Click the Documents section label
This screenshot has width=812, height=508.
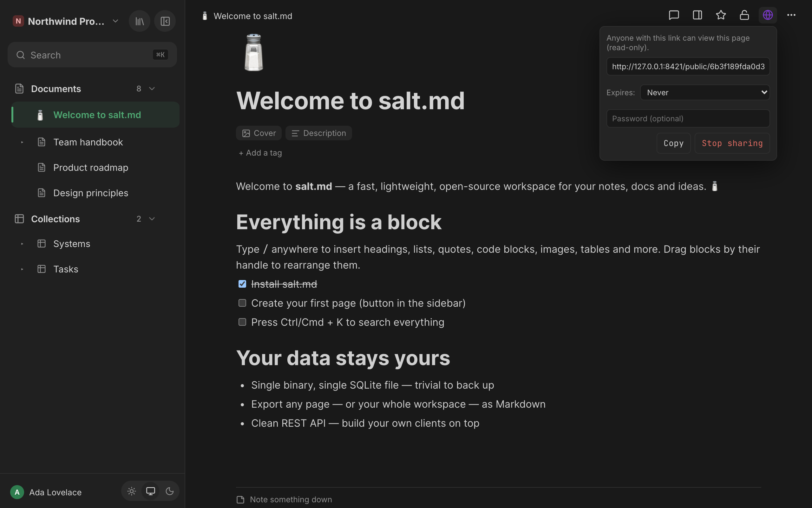pos(56,89)
